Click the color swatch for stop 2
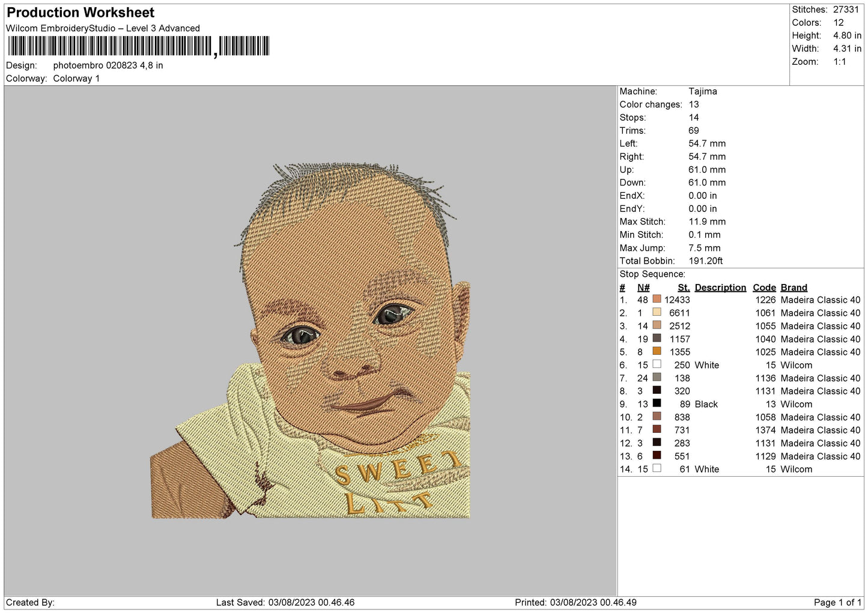The image size is (868, 613). [x=657, y=312]
